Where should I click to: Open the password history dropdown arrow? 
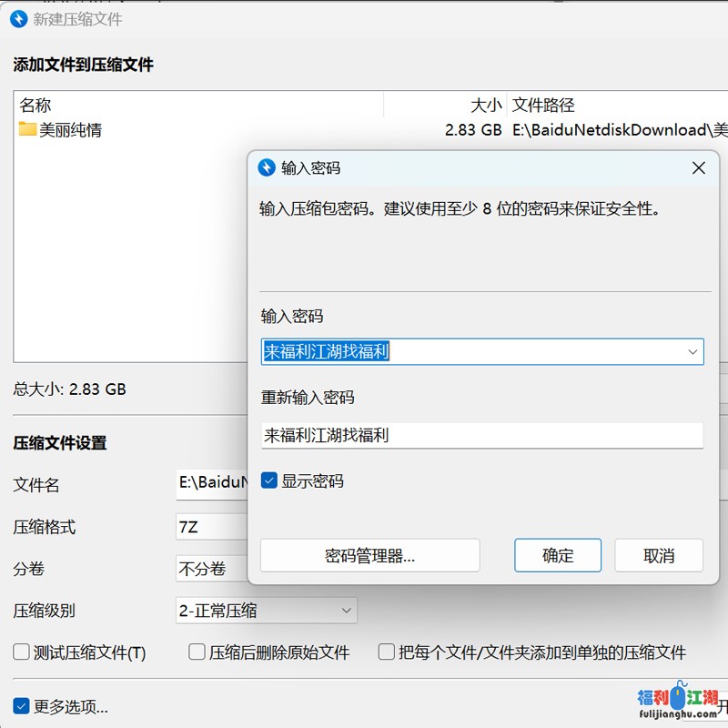[x=694, y=351]
